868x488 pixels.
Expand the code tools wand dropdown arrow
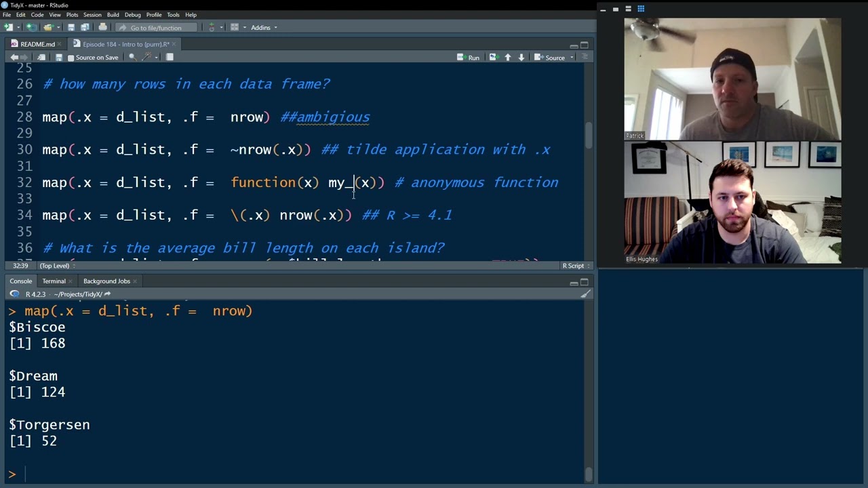(156, 58)
